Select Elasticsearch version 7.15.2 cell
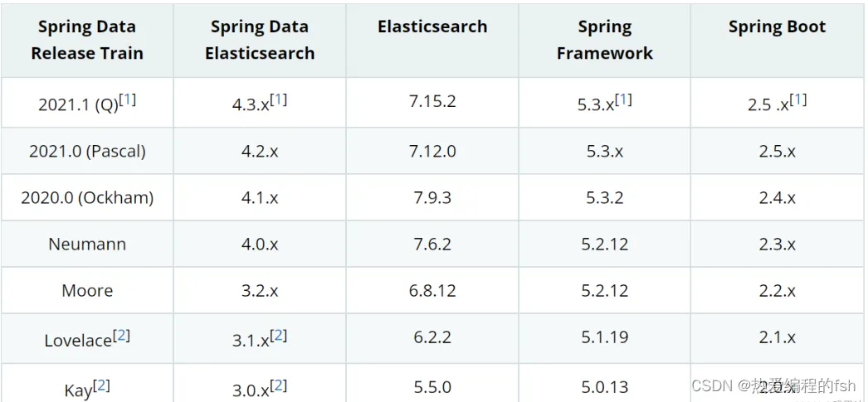The height and width of the screenshot is (402, 868). 432,102
